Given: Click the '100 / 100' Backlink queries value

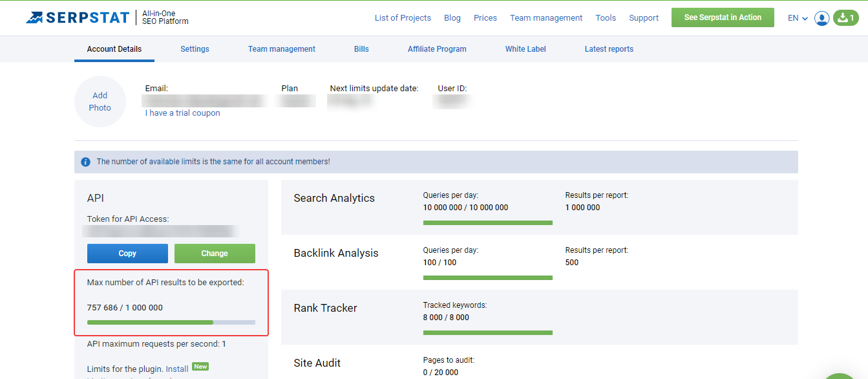Looking at the screenshot, I should tap(439, 263).
